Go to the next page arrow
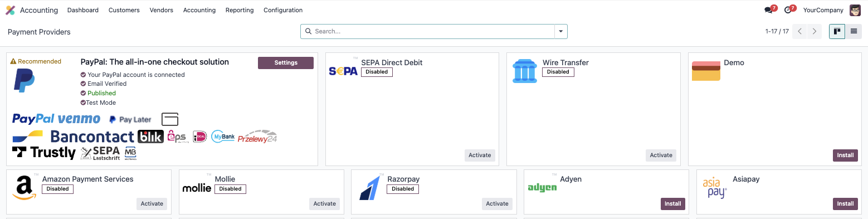The width and height of the screenshot is (868, 219). click(815, 31)
